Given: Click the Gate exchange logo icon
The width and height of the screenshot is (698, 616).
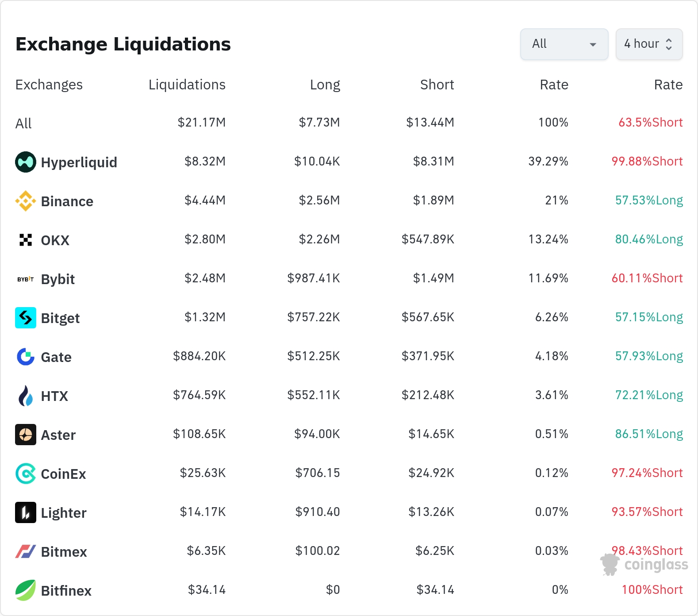Looking at the screenshot, I should click(26, 357).
